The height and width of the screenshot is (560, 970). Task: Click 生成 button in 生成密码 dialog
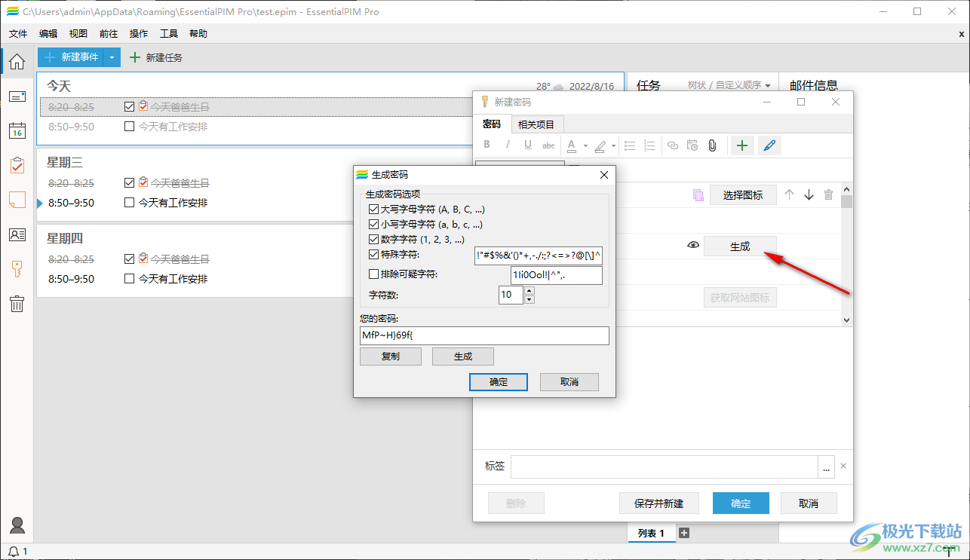click(463, 357)
